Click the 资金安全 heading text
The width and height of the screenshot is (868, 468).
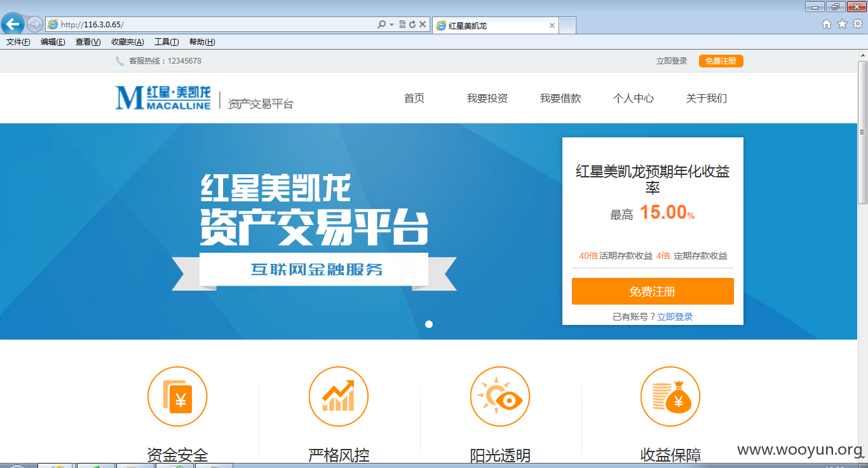pyautogui.click(x=177, y=455)
